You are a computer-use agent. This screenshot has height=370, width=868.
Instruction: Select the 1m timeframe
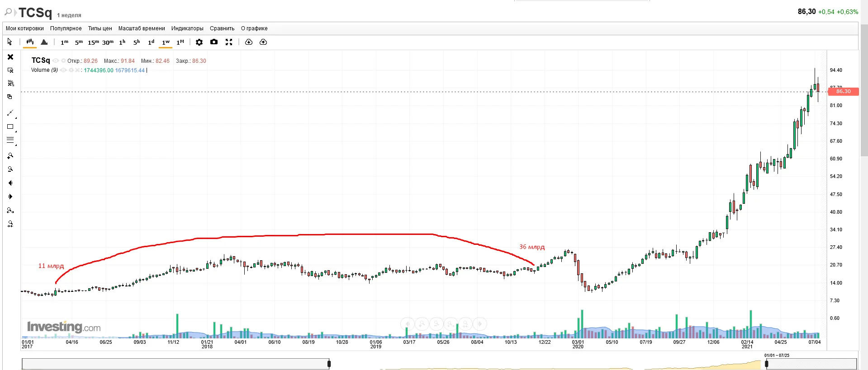click(65, 42)
